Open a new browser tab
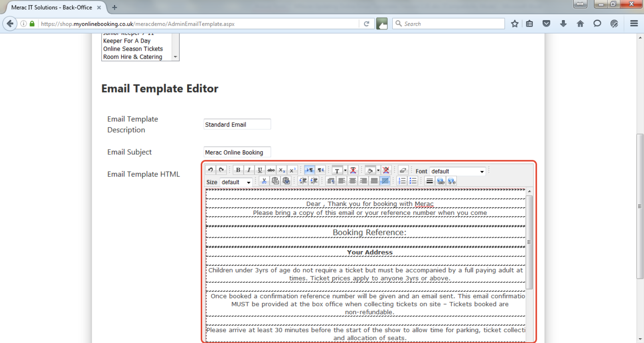This screenshot has height=343, width=644. tap(115, 7)
